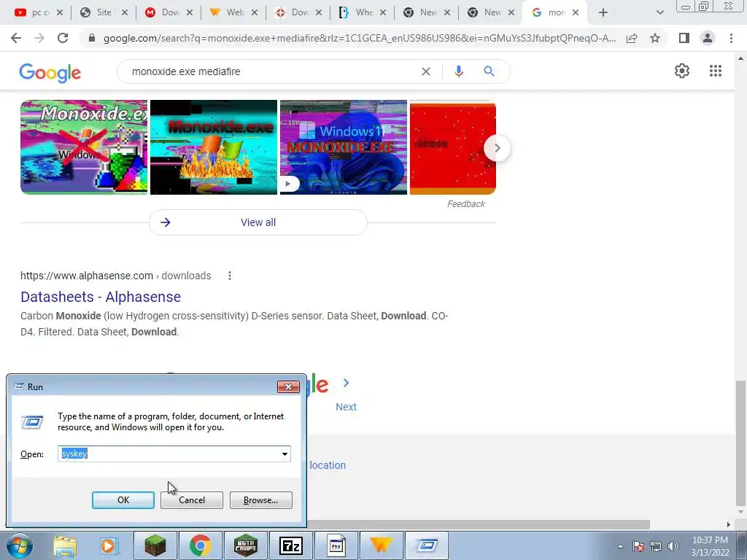Click OK in the Run dialog
747x560 pixels.
coord(123,500)
